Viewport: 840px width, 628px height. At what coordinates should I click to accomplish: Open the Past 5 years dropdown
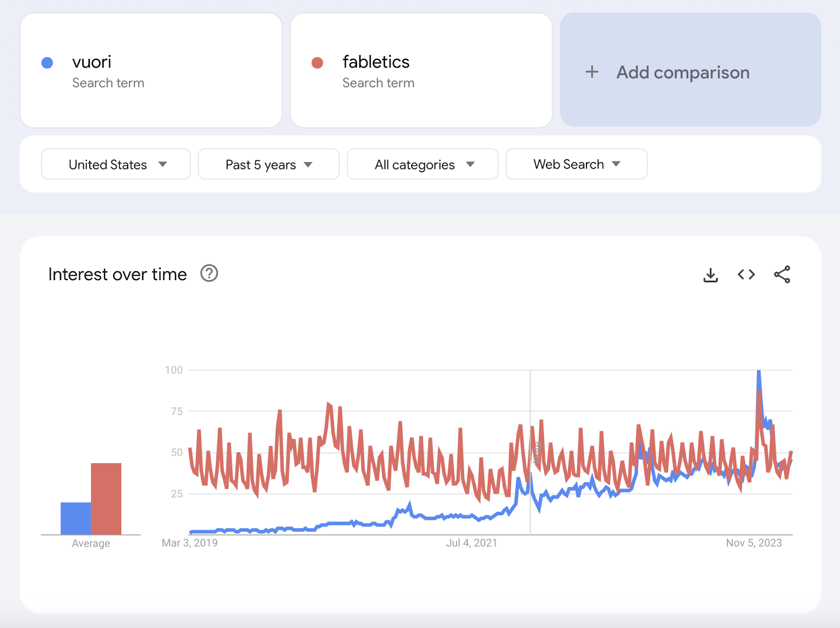pyautogui.click(x=269, y=164)
